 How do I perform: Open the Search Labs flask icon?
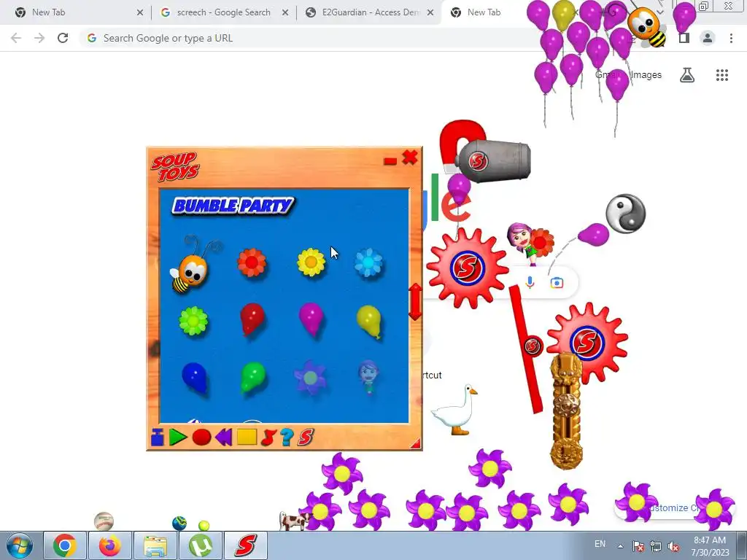687,75
